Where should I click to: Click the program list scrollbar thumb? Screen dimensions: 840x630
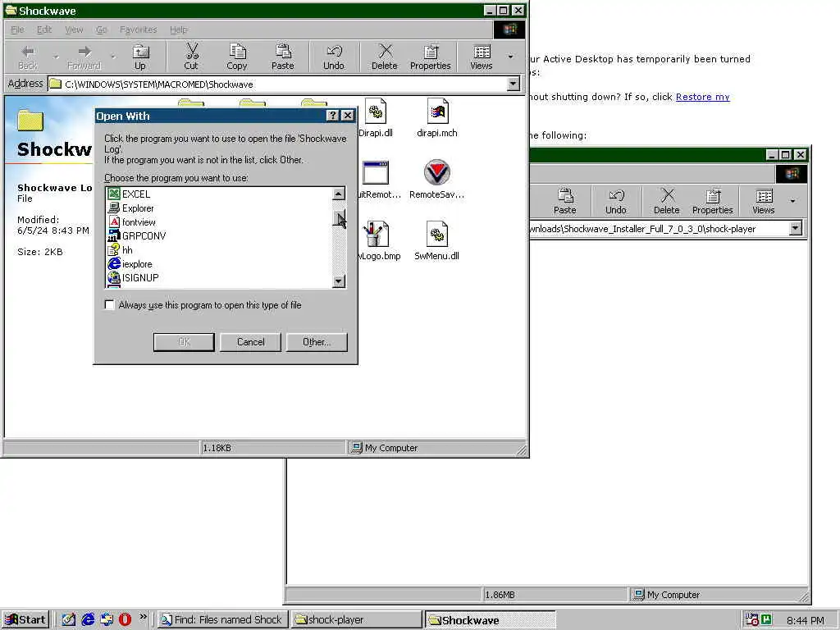click(x=339, y=218)
